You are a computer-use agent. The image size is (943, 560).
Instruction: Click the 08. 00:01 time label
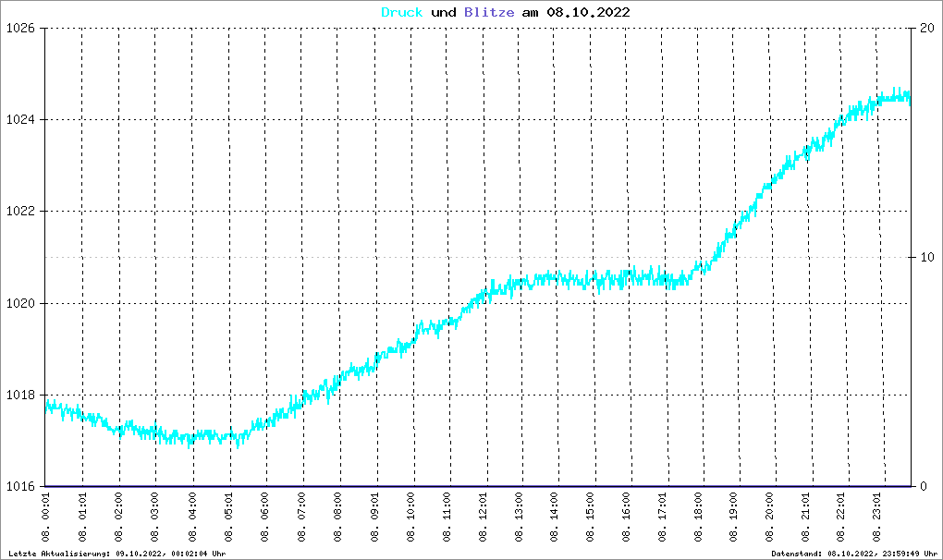click(x=46, y=517)
